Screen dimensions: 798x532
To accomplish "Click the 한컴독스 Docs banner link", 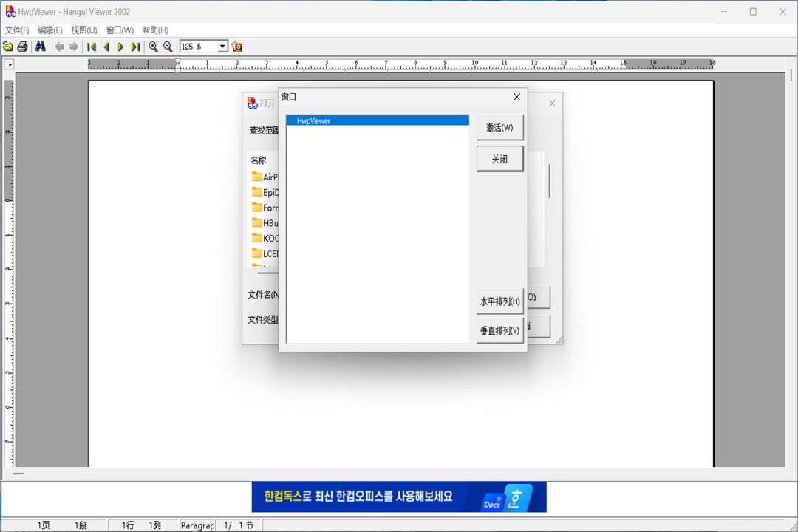I will click(x=399, y=497).
